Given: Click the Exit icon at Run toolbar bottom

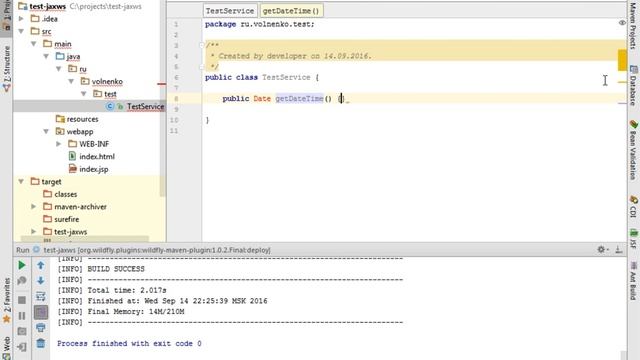Looking at the screenshot, I should (22, 347).
